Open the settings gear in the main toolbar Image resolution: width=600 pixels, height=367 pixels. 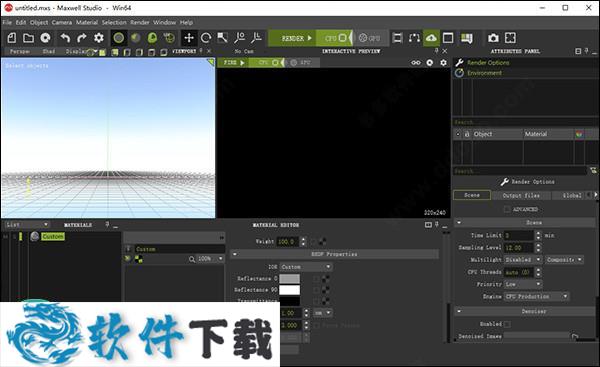[x=99, y=38]
